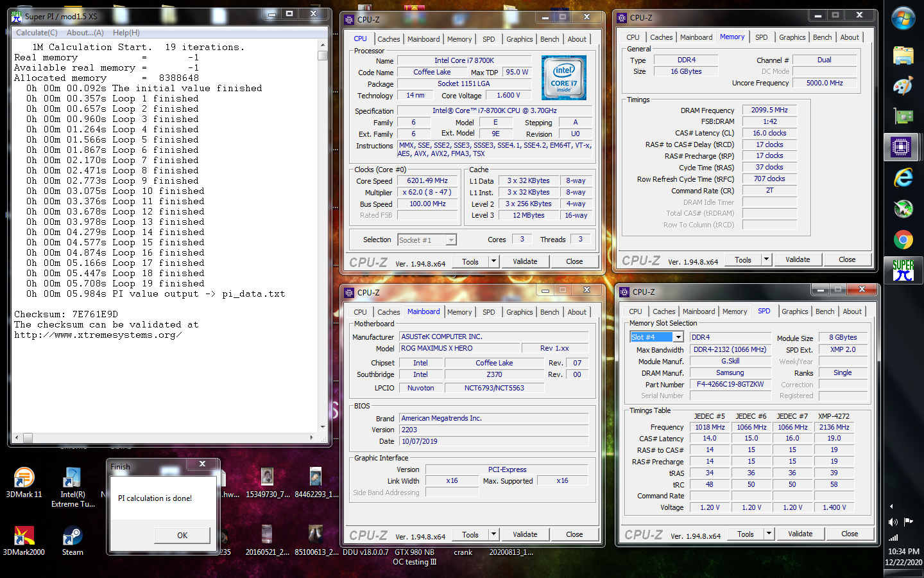
Task: Click the Core Speed value 6201.49 MHz
Action: 427,181
